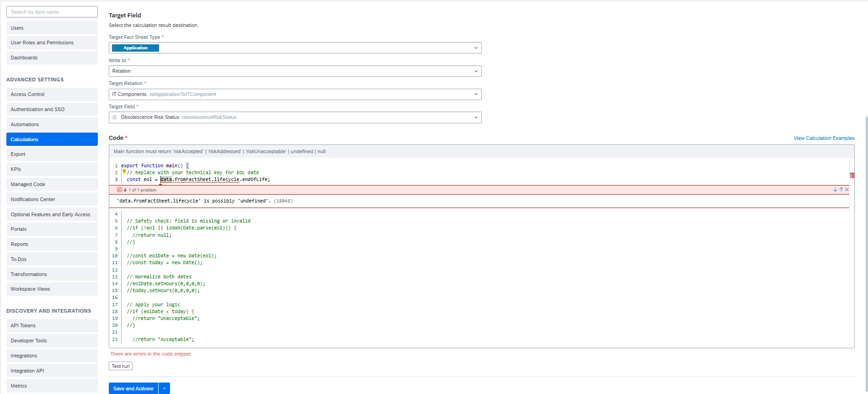Image resolution: width=868 pixels, height=394 pixels.
Task: Click underlined 'data.fromFactSheet.lifecycle' in line 3
Action: (200, 180)
